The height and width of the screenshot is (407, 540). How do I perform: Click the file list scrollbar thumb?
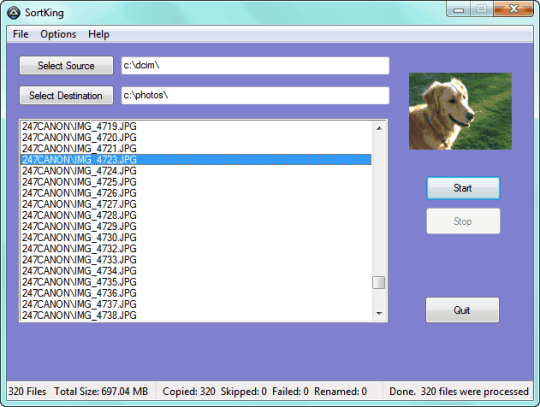coord(379,282)
